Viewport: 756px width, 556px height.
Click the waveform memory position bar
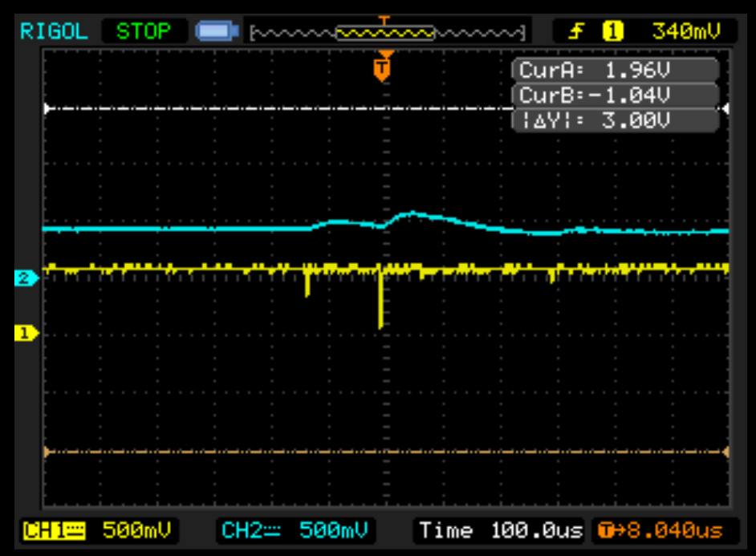click(387, 33)
